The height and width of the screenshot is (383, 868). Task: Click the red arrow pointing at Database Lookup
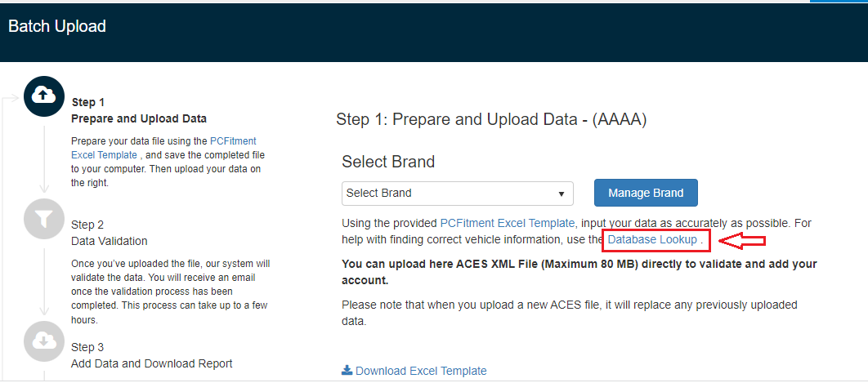click(x=741, y=240)
